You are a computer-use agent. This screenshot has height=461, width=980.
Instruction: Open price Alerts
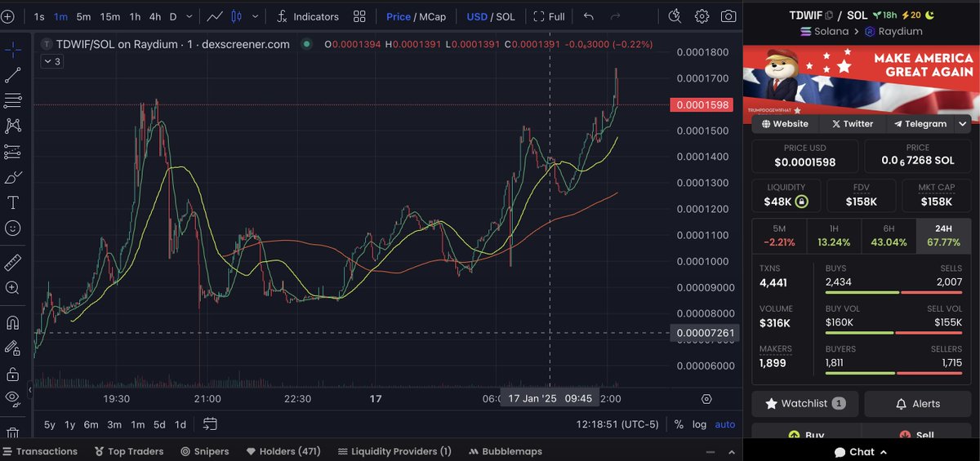[918, 404]
